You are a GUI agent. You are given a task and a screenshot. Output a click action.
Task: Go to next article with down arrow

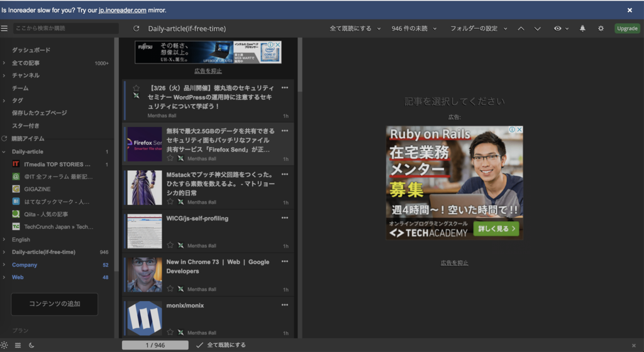[x=537, y=28]
